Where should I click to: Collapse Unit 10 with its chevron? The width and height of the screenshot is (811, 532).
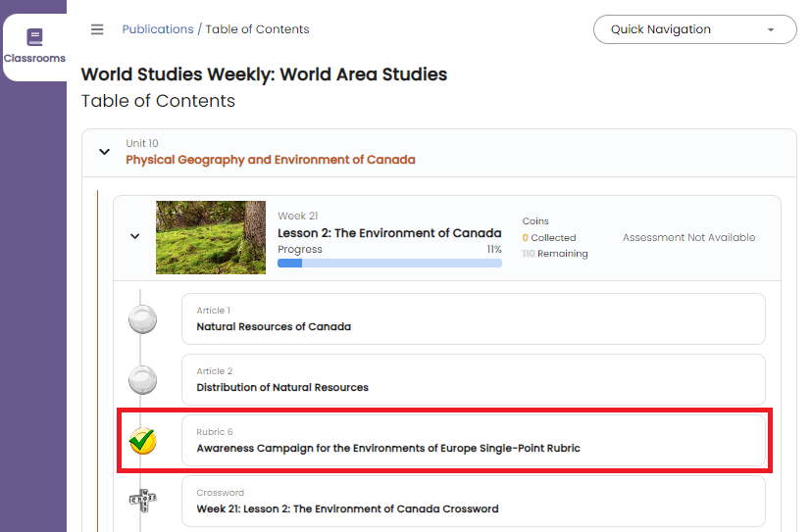[x=105, y=152]
